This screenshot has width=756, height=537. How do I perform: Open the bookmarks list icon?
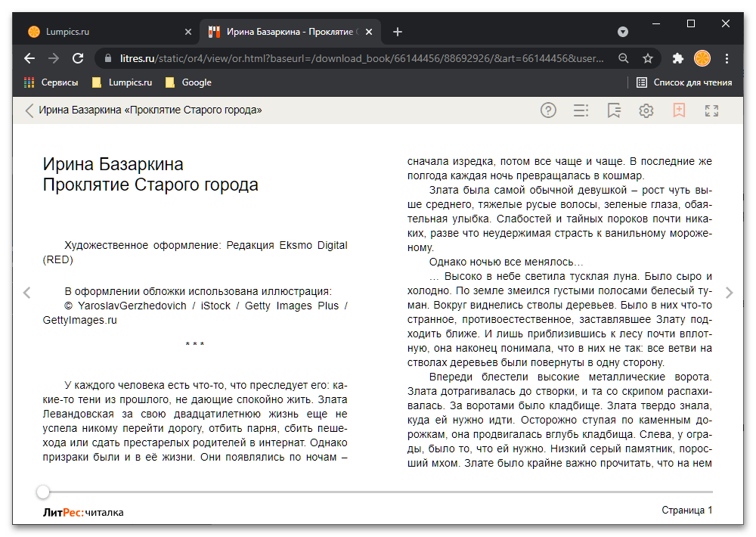(614, 110)
